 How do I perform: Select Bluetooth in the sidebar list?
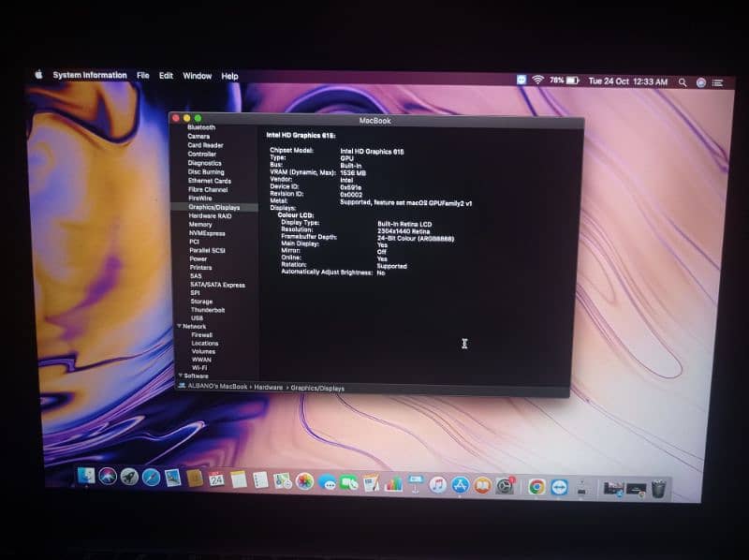200,127
